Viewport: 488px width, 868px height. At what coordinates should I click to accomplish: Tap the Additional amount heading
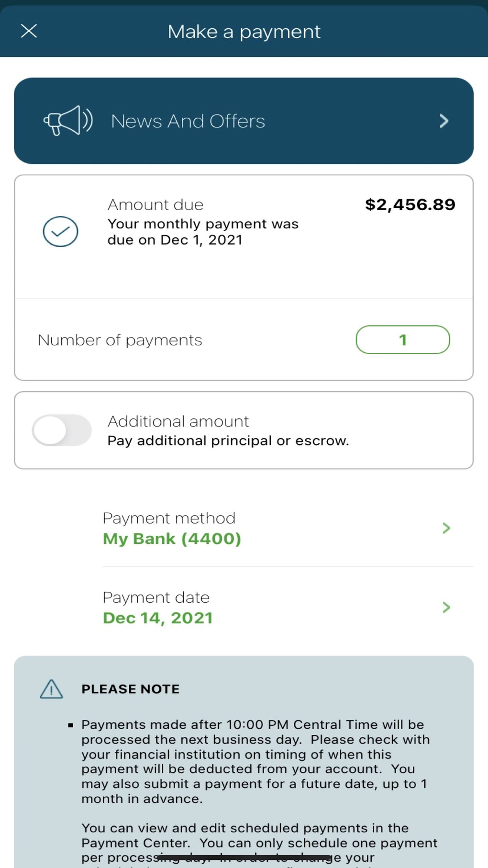pos(178,421)
